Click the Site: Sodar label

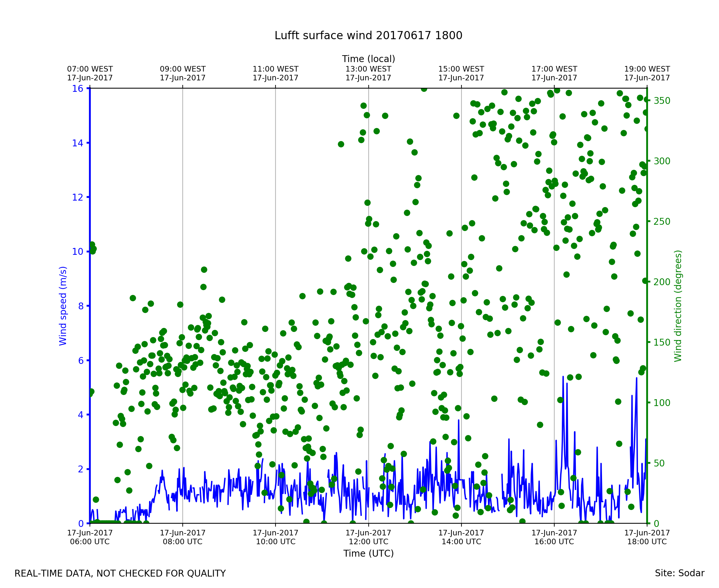click(x=679, y=573)
